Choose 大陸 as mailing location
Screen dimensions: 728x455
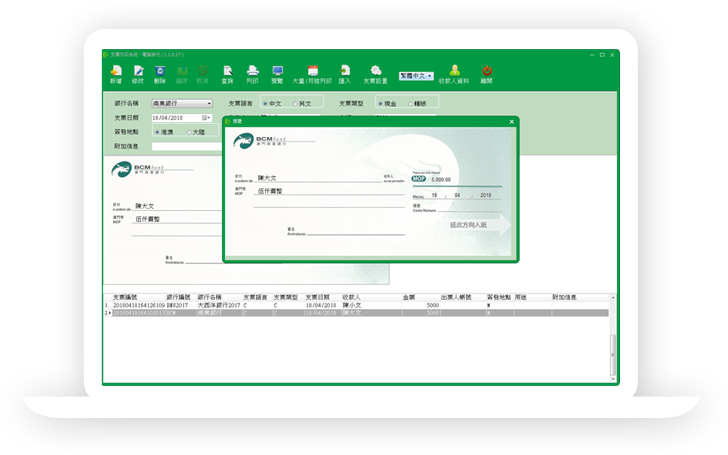point(190,132)
